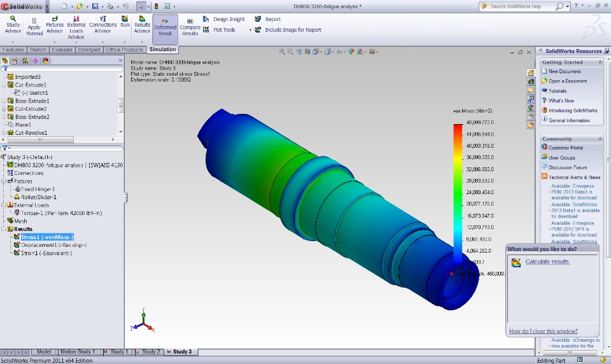The image size is (611, 364).
Task: Click the Edit Appearance color sphere icon
Action: coord(351,52)
